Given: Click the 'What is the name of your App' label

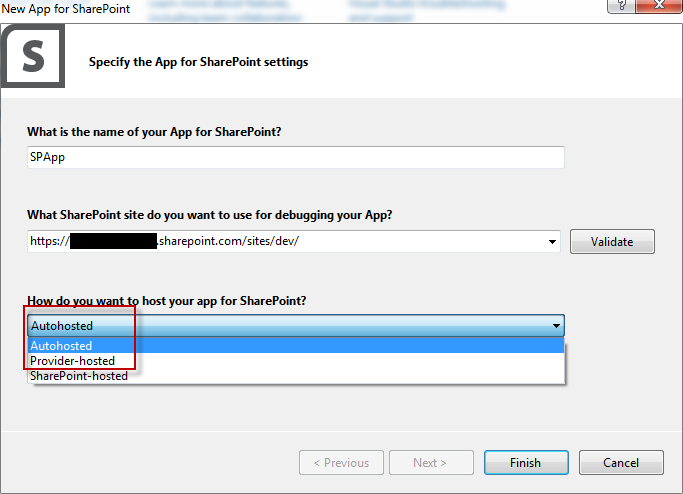Looking at the screenshot, I should coord(154,132).
